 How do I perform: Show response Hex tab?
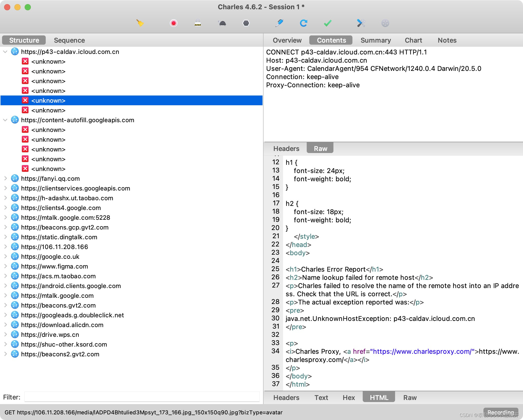(349, 398)
